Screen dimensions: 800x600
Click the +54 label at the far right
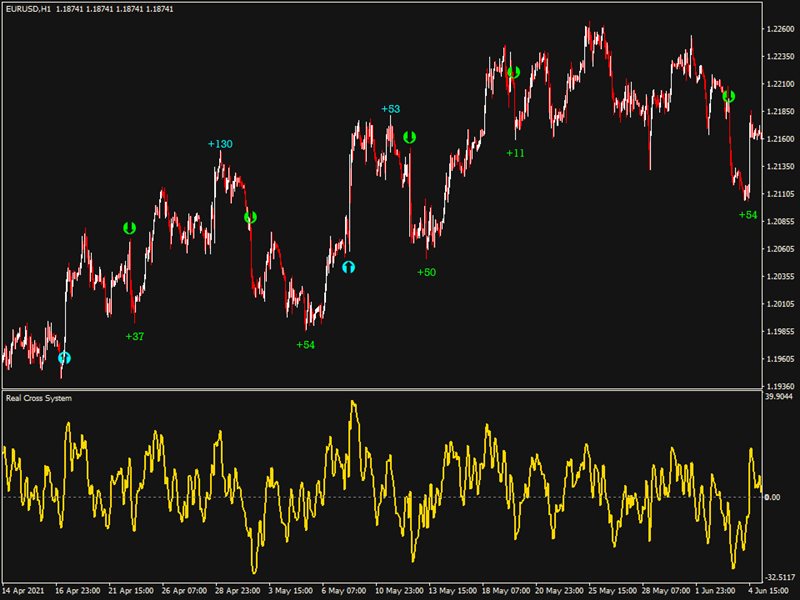click(748, 215)
